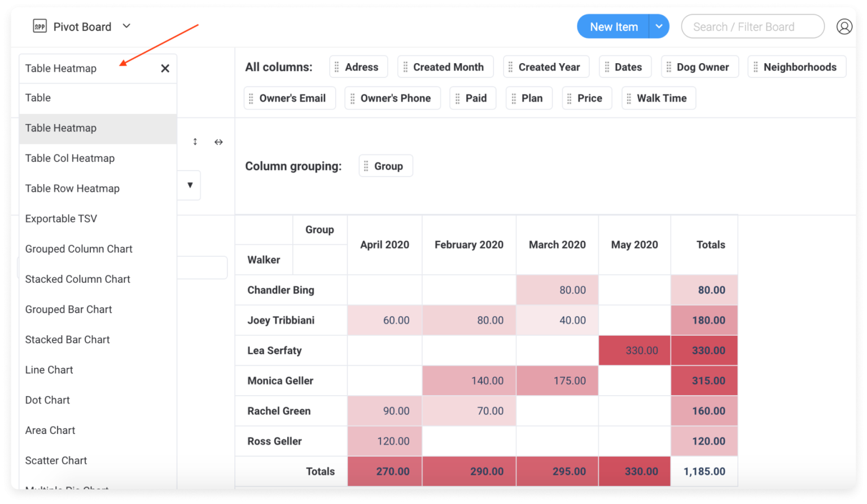The image size is (867, 504).
Task: Click the Created Month column chip
Action: pos(448,67)
